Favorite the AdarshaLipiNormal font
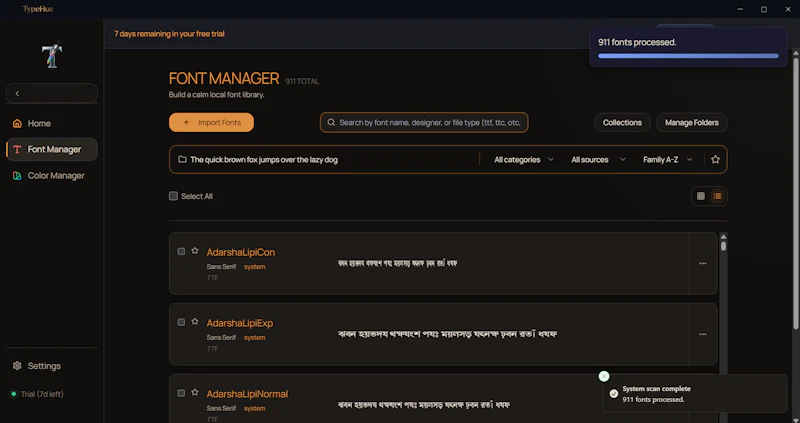 195,392
